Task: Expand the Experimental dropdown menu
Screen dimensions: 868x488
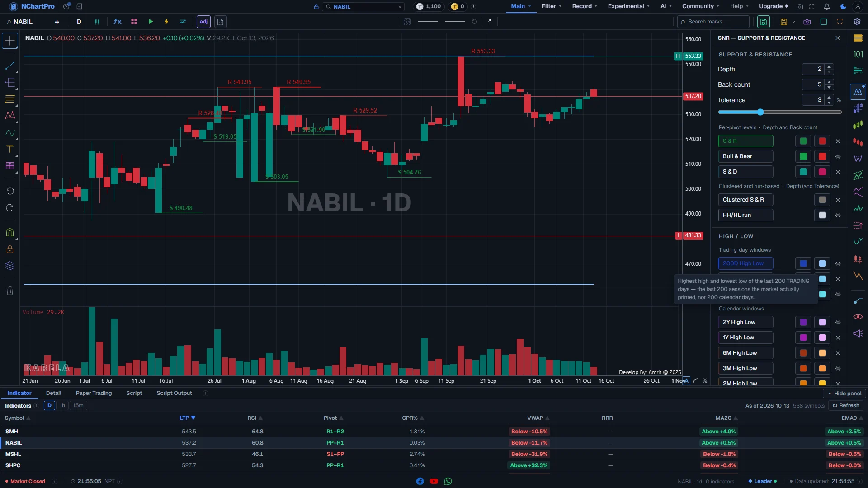Action: pyautogui.click(x=629, y=6)
